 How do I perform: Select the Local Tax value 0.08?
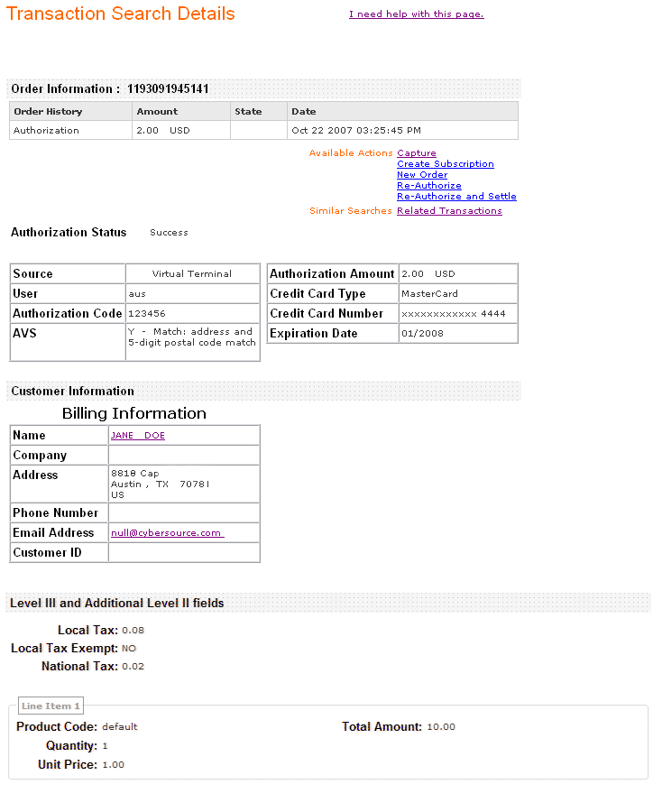click(x=133, y=631)
